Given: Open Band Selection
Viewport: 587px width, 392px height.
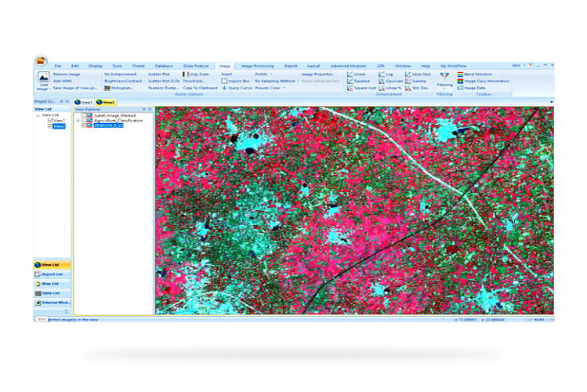Looking at the screenshot, I should (x=475, y=74).
